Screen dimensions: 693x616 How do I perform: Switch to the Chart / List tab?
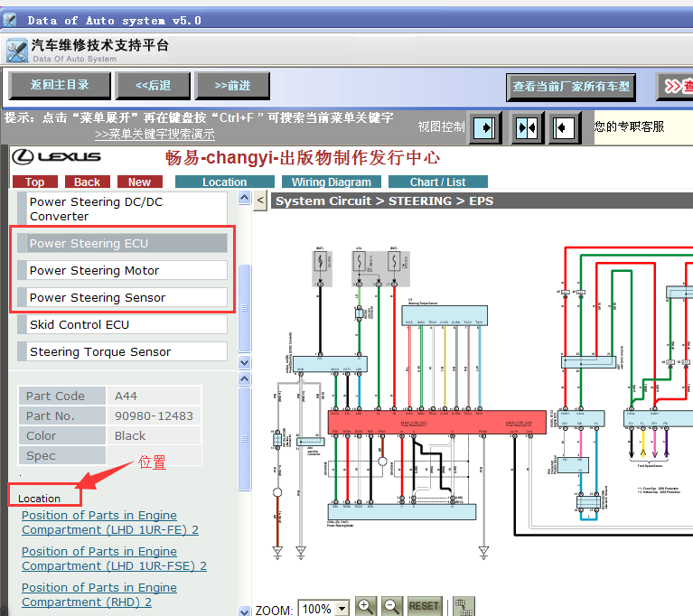[x=437, y=182]
